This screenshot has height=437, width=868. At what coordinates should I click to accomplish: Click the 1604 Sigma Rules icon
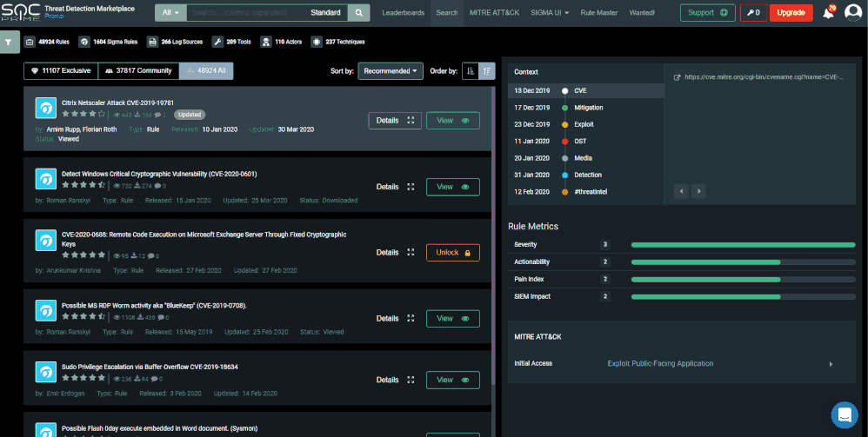click(x=84, y=42)
